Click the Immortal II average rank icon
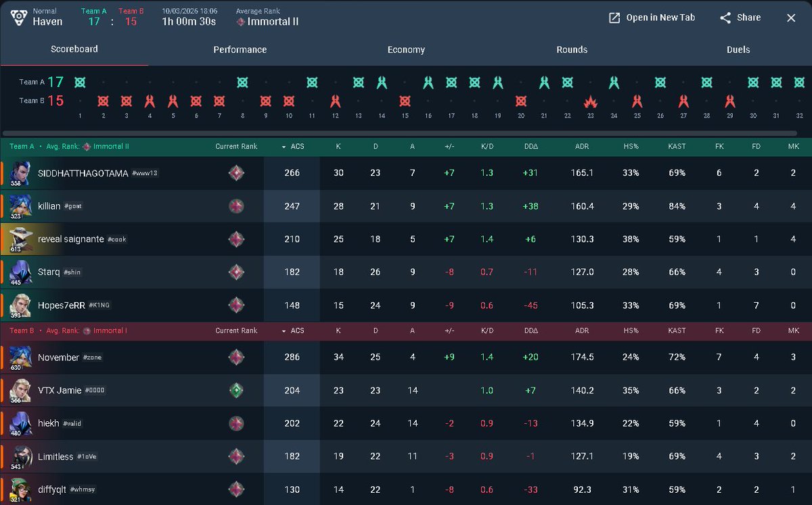Image resolution: width=812 pixels, height=505 pixels. point(241,22)
